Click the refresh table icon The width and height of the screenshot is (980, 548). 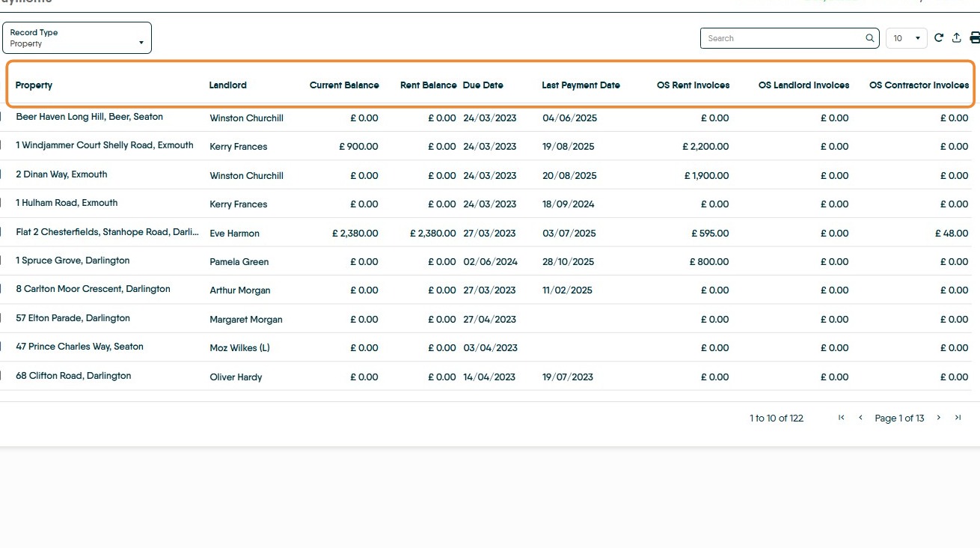click(939, 38)
